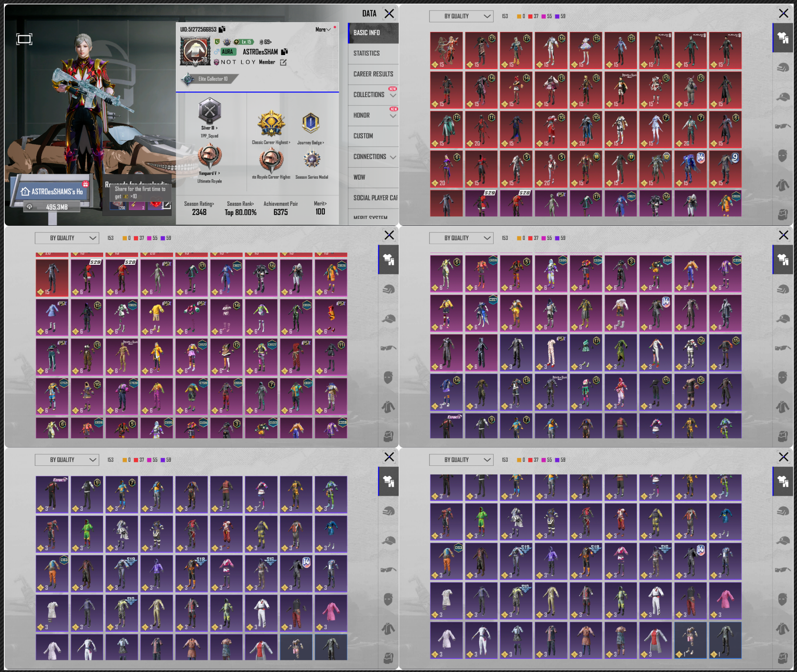Click the edit icon beside clan Member label
This screenshot has height=672, width=797.
[x=283, y=62]
